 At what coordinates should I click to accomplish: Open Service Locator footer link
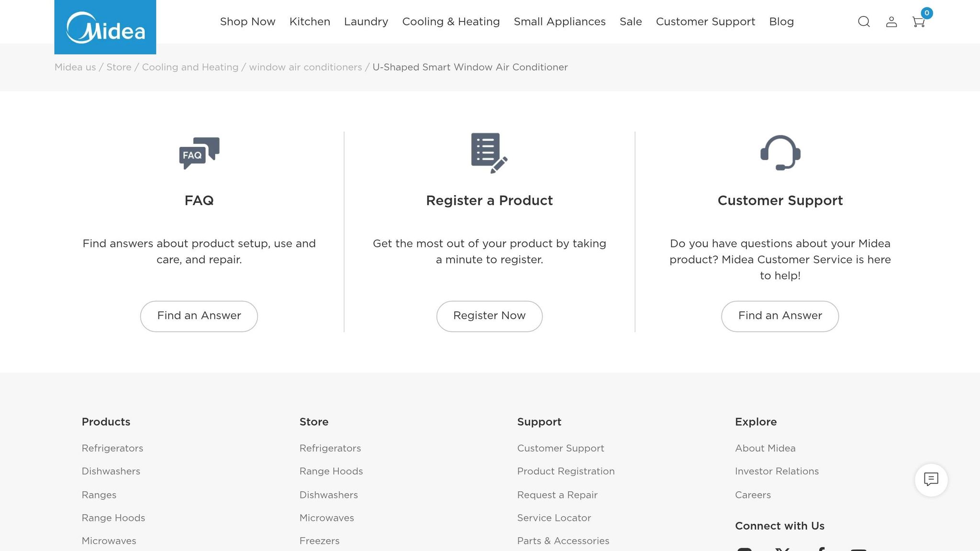click(x=554, y=518)
